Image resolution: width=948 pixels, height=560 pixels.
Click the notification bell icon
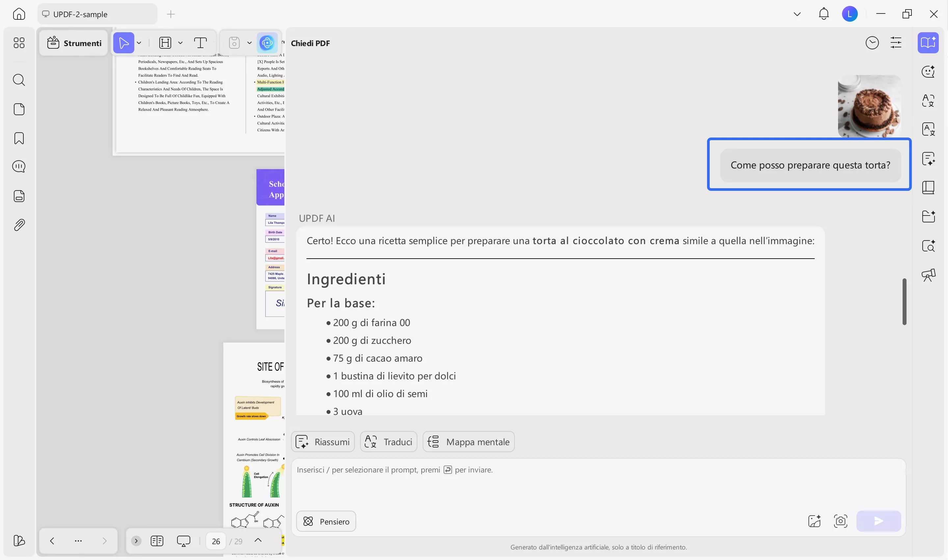pos(824,14)
